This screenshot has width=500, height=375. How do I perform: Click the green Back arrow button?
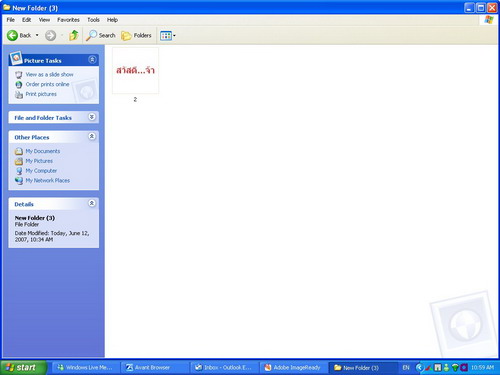13,35
